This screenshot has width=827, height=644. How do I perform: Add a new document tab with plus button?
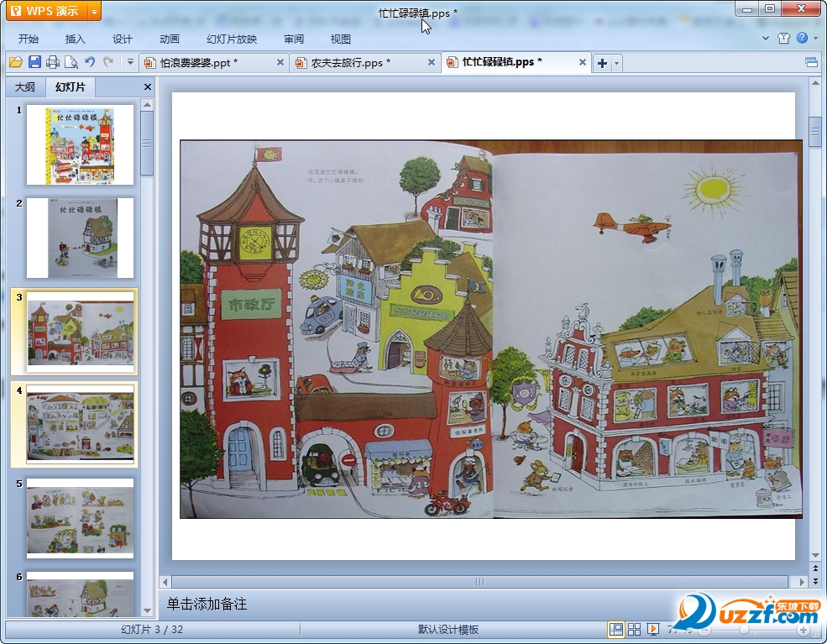click(602, 63)
